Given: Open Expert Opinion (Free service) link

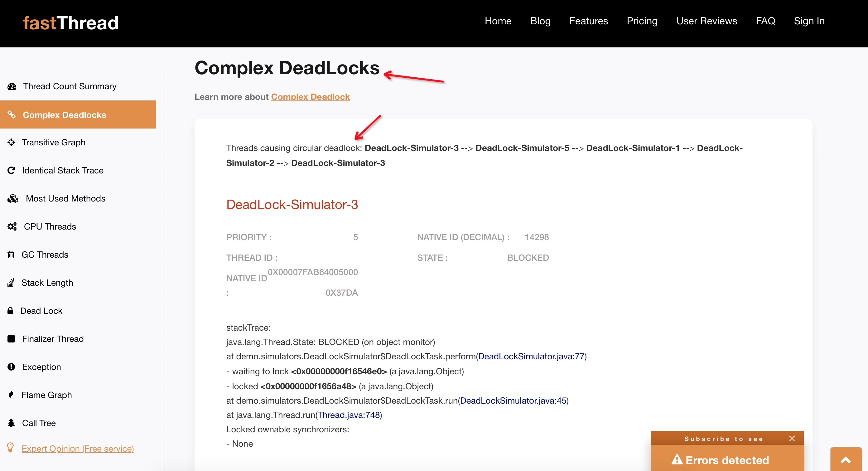Looking at the screenshot, I should [x=78, y=449].
